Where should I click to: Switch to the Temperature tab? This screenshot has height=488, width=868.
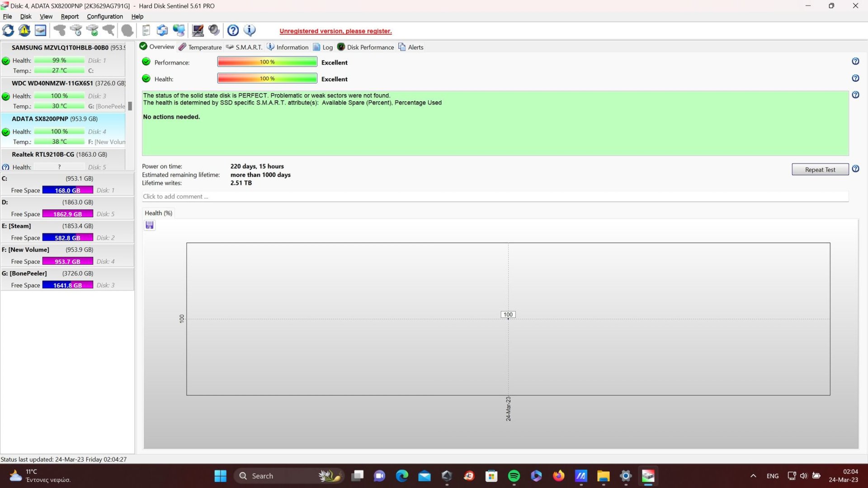click(200, 47)
